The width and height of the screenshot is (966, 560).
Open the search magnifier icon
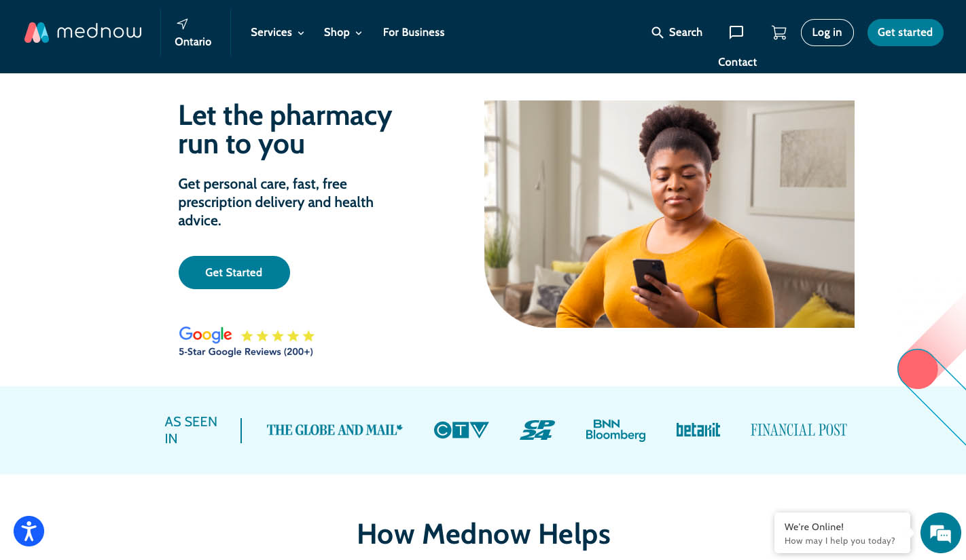(657, 33)
